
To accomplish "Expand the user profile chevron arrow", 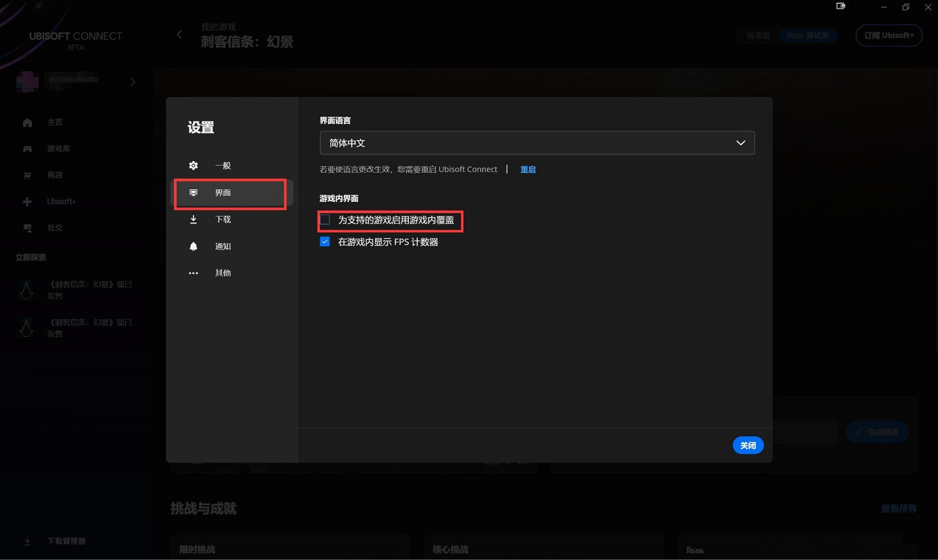I will click(x=133, y=82).
